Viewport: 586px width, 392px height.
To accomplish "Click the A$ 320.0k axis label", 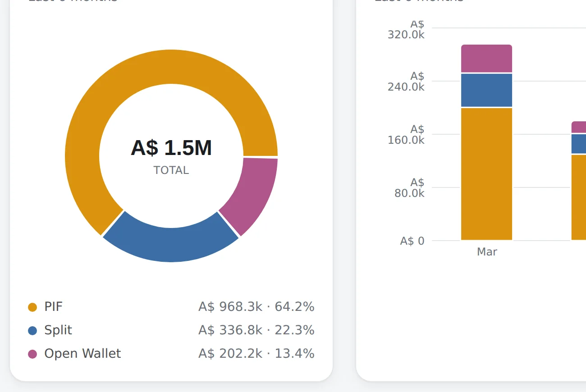I will [x=406, y=29].
